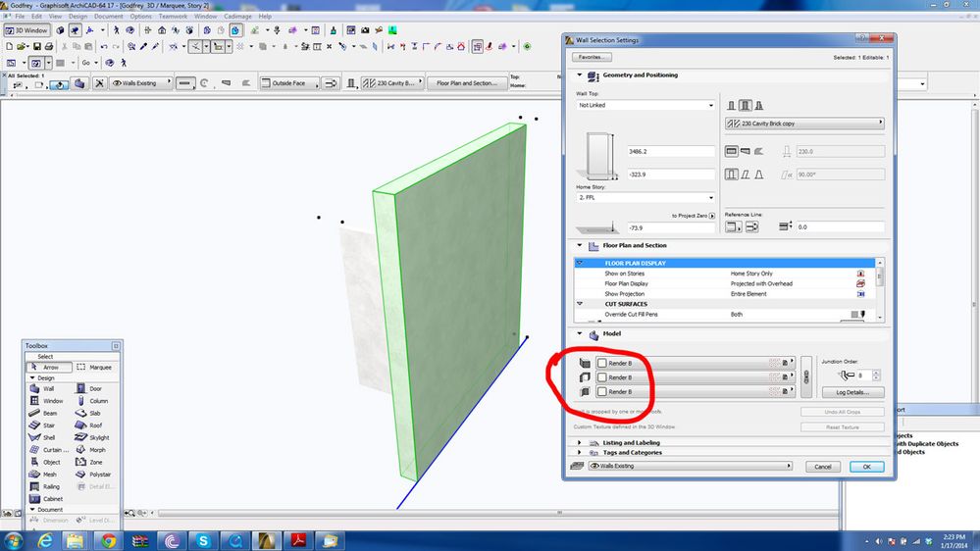Open Adobe Reader from the taskbar
The image size is (980, 551).
pos(298,541)
